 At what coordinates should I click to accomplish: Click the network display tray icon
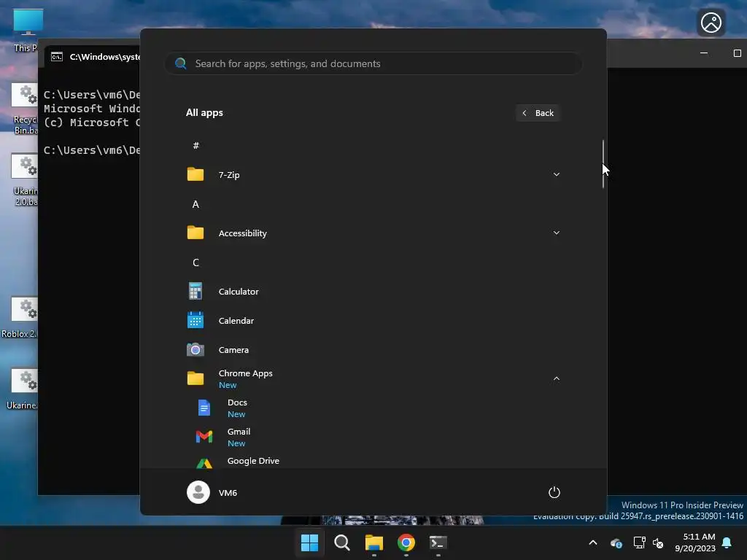coord(639,542)
